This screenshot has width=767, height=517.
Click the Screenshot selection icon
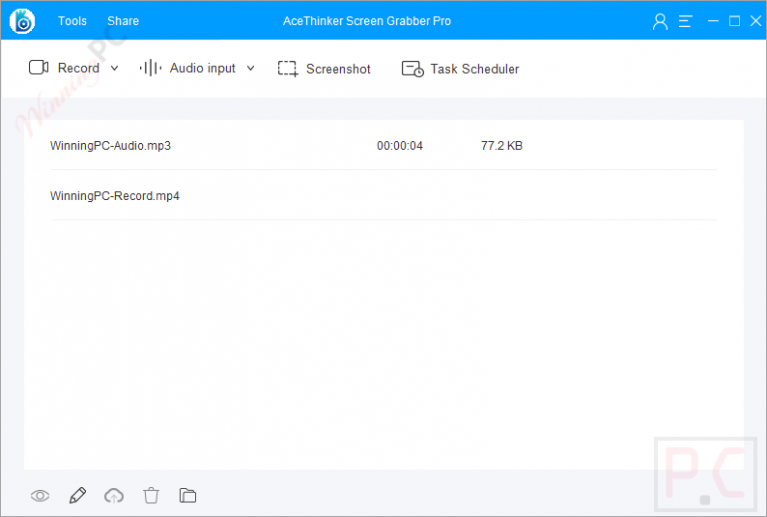[288, 68]
